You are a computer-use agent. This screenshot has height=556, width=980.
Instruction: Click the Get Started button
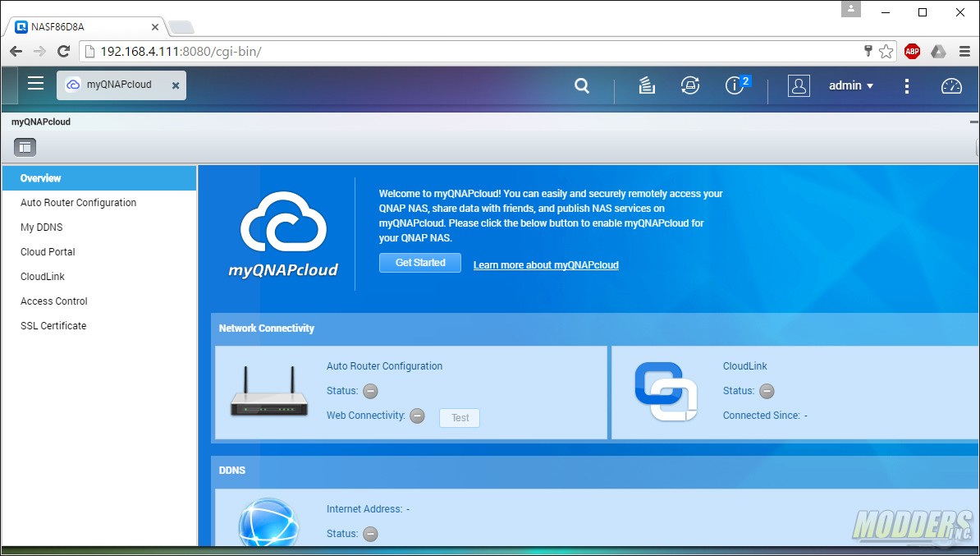420,263
